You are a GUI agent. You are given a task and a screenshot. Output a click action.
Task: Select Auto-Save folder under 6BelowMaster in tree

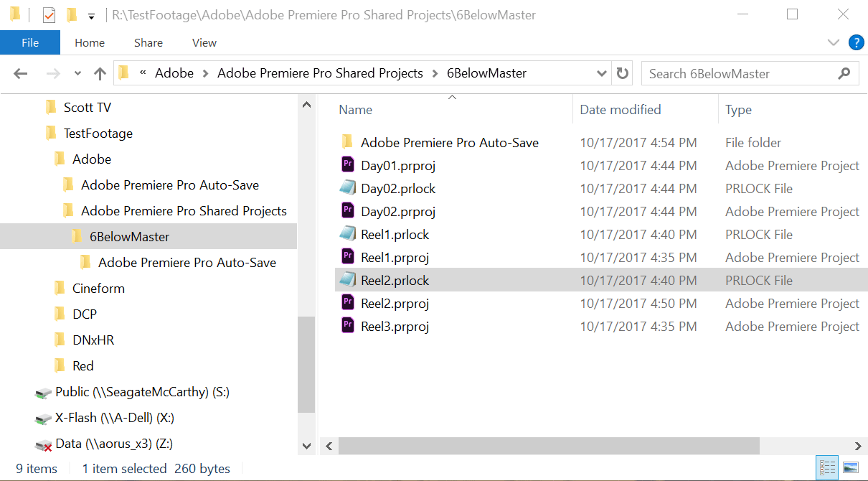pos(187,263)
